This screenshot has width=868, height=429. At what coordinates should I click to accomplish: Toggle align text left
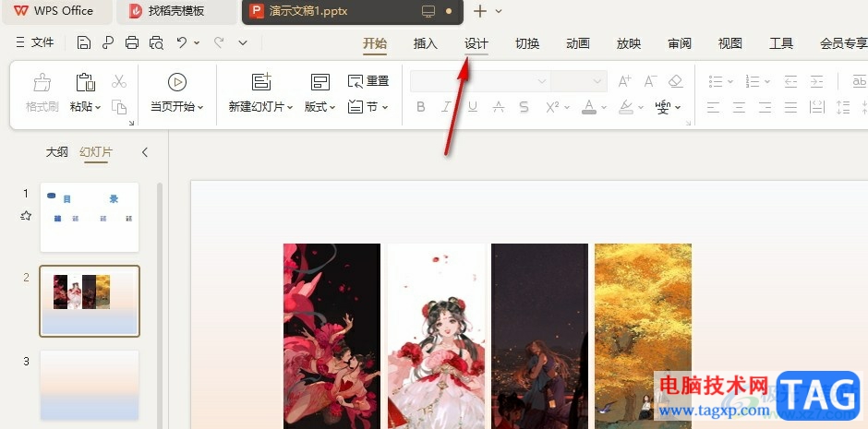713,107
